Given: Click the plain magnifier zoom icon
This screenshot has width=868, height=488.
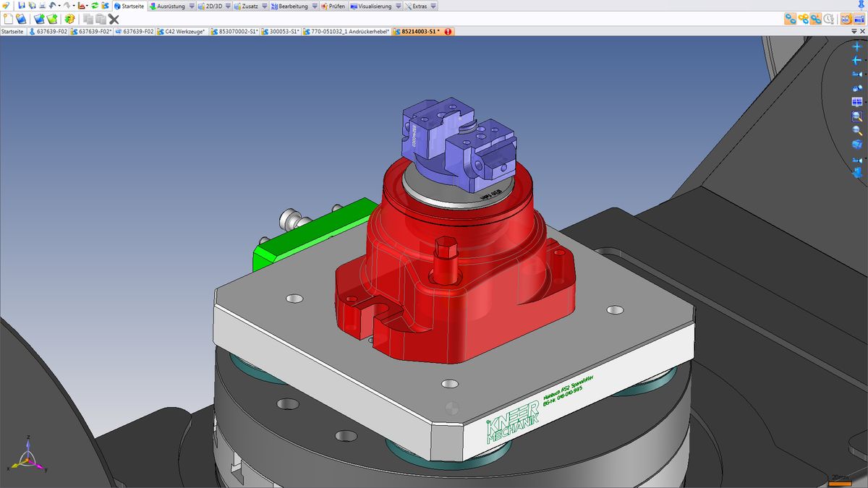Looking at the screenshot, I should pyautogui.click(x=857, y=131).
